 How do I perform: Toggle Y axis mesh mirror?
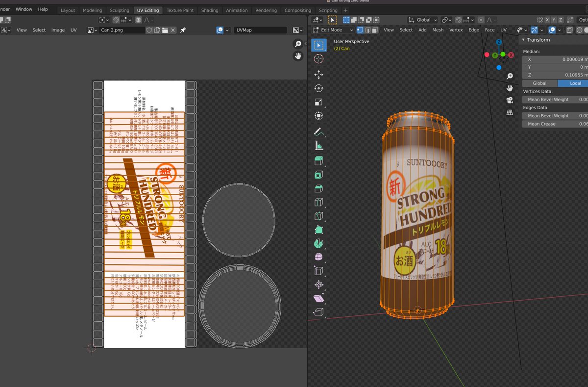coord(553,20)
